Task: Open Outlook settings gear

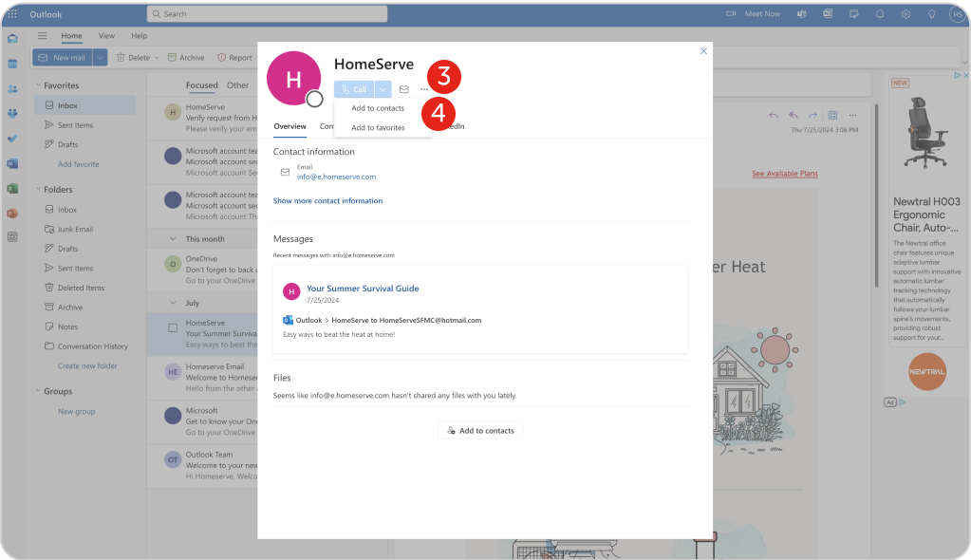Action: click(x=906, y=13)
